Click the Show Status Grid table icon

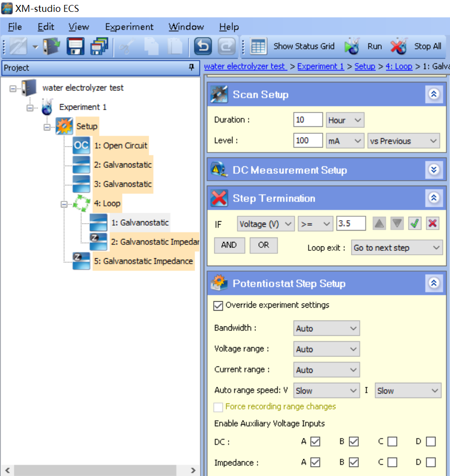coord(258,46)
